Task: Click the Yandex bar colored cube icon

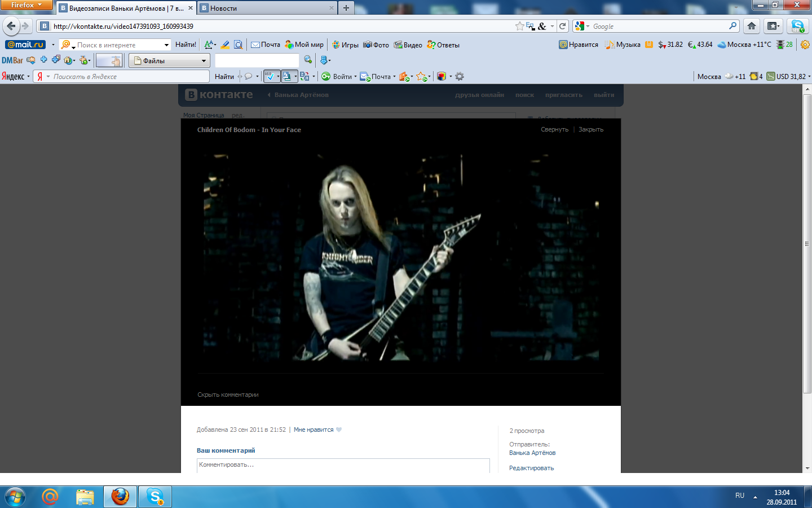Action: 442,76
